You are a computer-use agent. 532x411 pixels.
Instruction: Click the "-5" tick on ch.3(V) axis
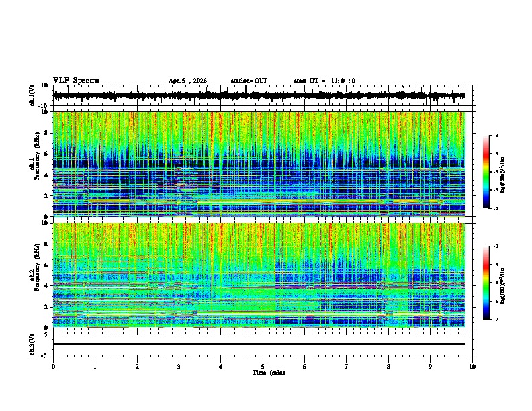46,355
